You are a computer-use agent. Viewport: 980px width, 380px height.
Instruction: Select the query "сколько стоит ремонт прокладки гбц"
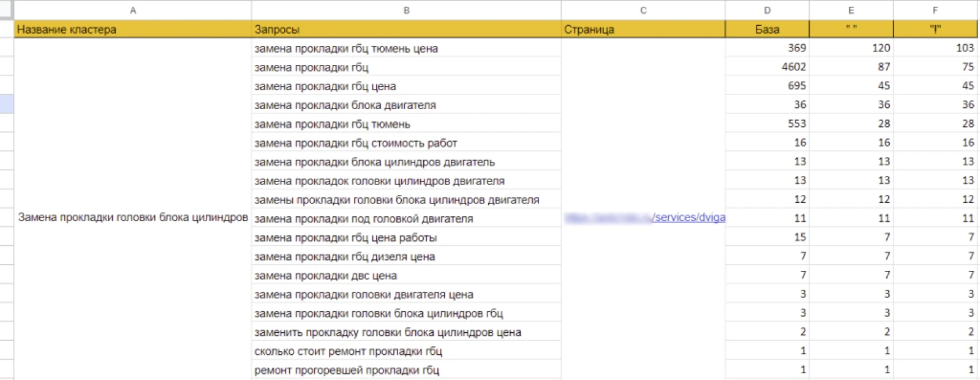tap(406, 352)
